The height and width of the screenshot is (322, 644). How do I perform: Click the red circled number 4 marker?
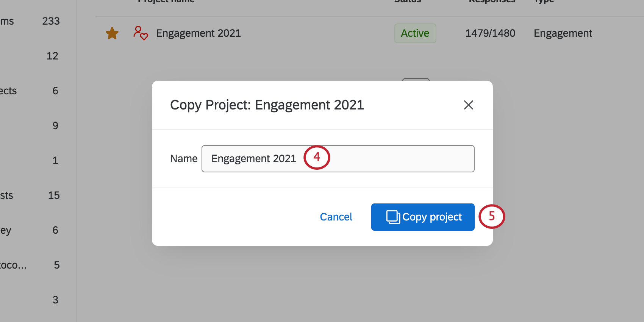317,157
